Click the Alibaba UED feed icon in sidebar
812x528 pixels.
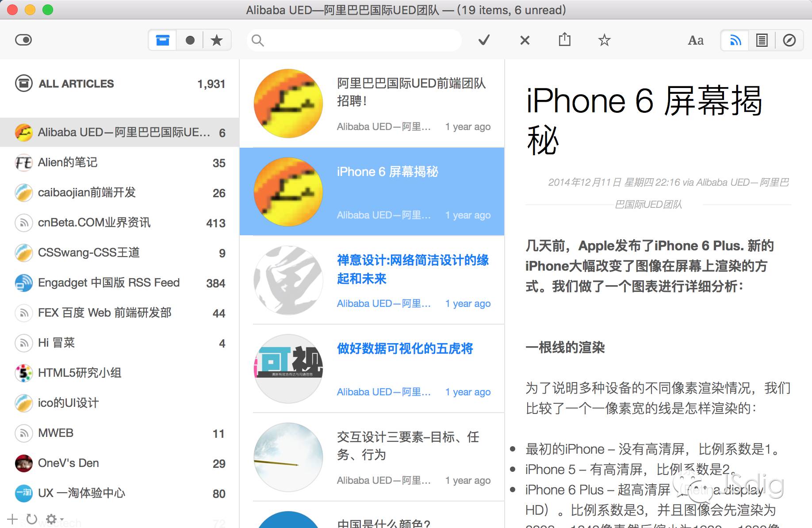(23, 132)
